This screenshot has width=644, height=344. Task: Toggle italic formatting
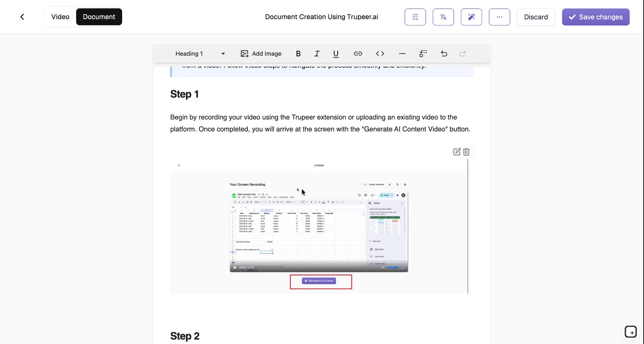point(316,54)
